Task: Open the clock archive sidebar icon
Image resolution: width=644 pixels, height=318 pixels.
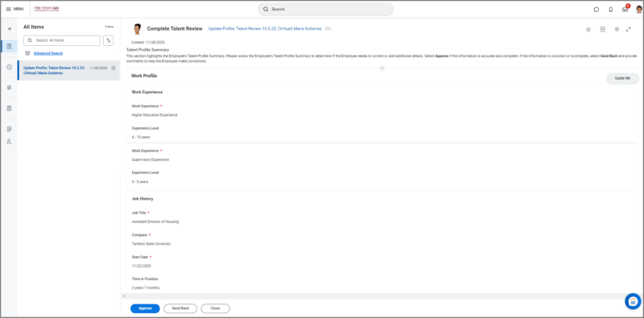Action: 9,68
